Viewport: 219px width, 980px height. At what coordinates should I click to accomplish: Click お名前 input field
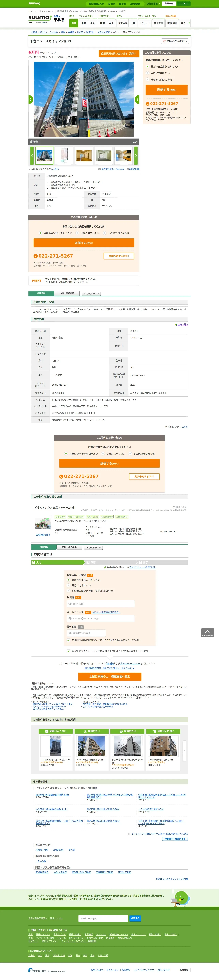101,604
